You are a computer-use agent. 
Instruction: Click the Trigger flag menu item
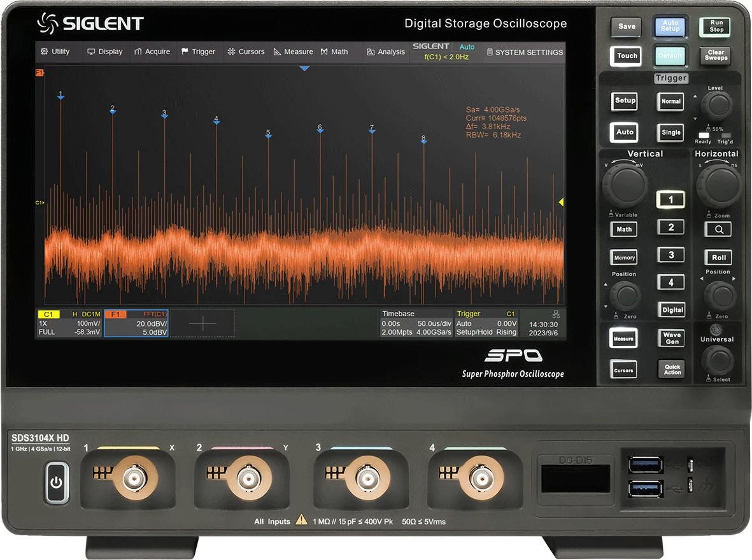(x=198, y=52)
